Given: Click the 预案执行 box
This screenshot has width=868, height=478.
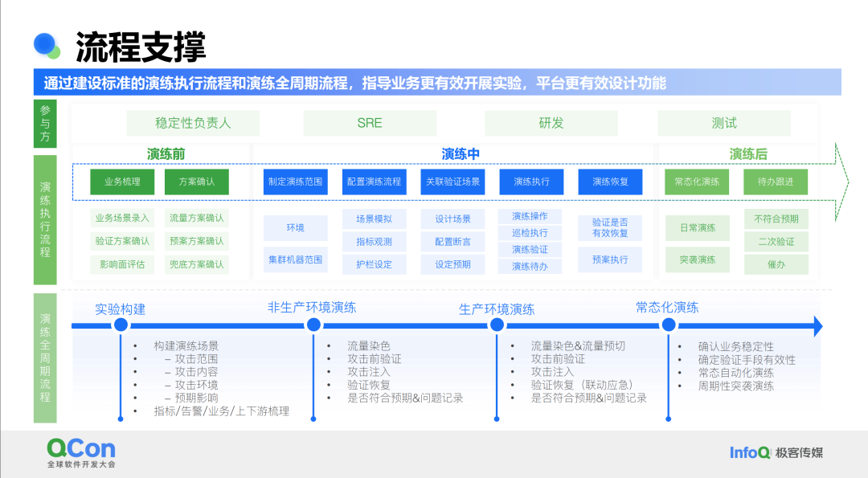Looking at the screenshot, I should tap(610, 260).
